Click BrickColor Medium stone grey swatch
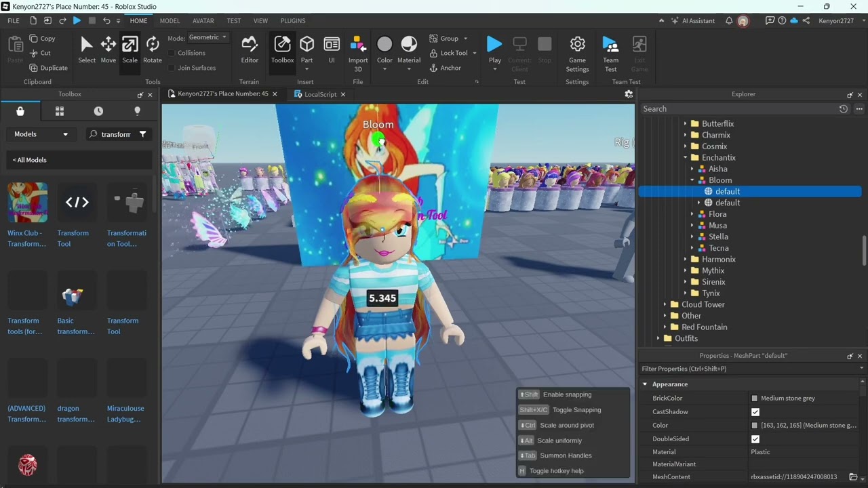Image resolution: width=868 pixels, height=488 pixels. click(x=754, y=399)
